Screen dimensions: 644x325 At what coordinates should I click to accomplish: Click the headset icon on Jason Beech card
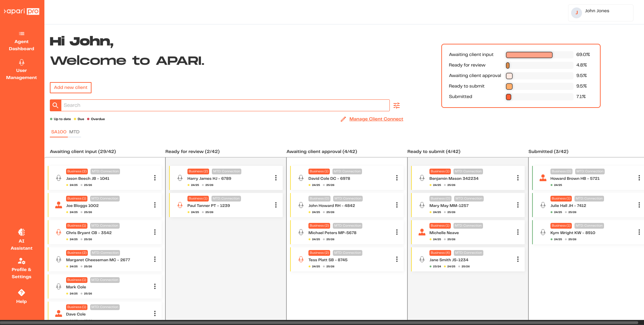click(59, 178)
